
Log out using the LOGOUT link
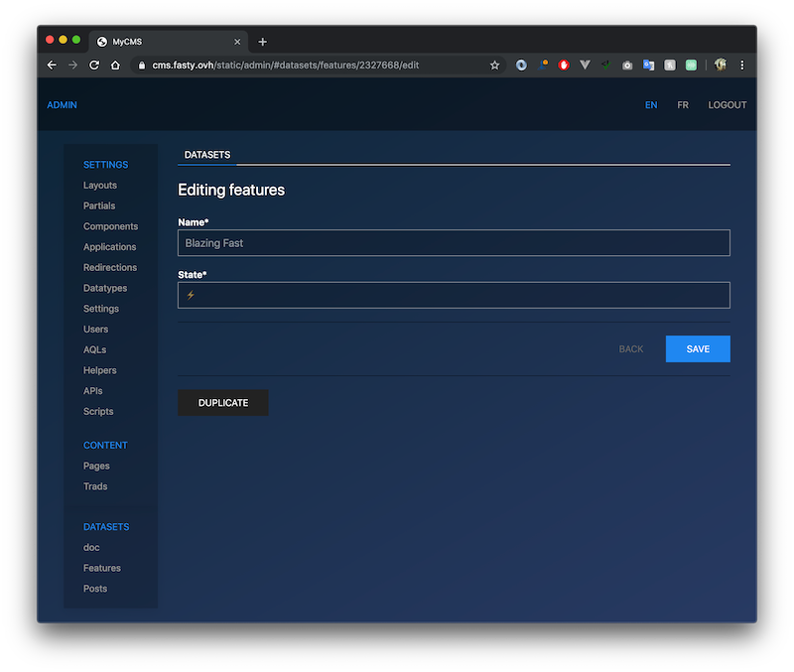(727, 105)
